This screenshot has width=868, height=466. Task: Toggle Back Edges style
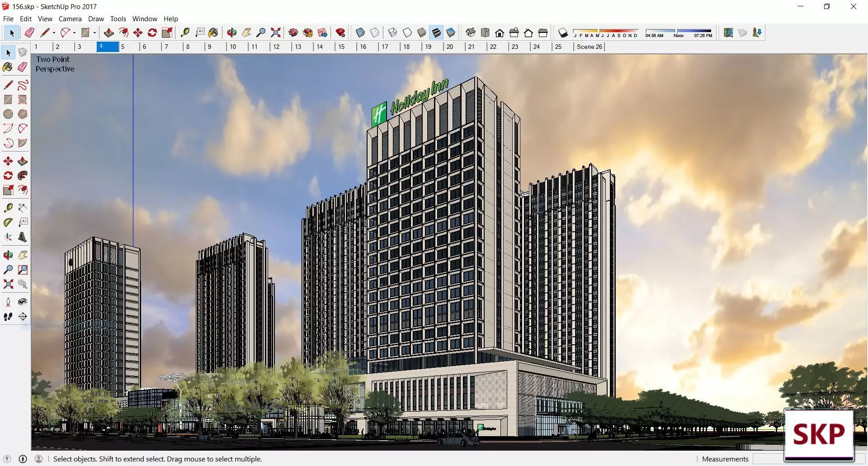click(x=375, y=33)
